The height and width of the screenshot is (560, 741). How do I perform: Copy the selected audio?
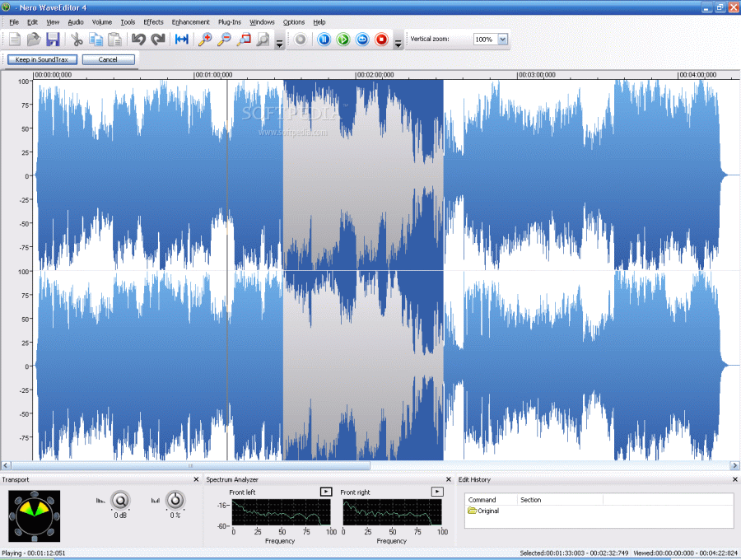point(96,40)
